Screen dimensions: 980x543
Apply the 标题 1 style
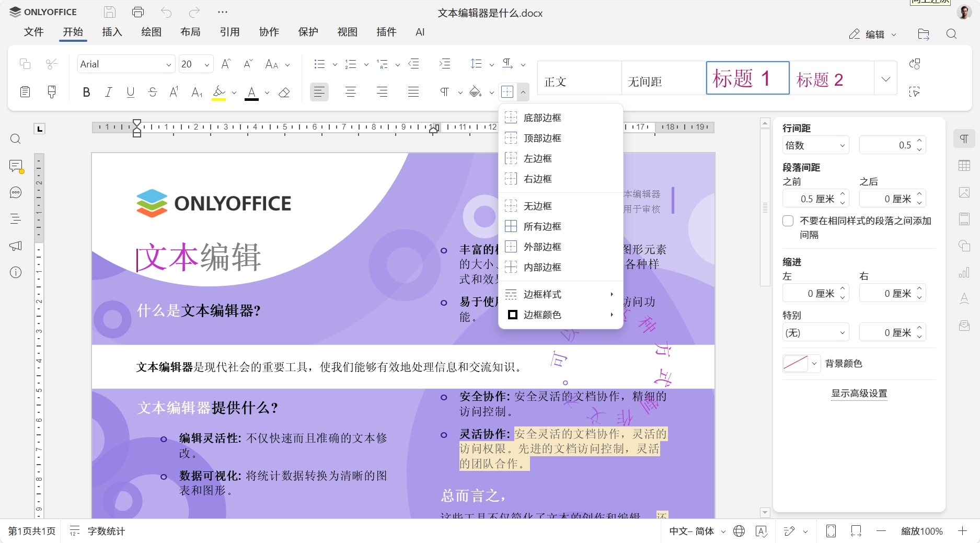747,78
